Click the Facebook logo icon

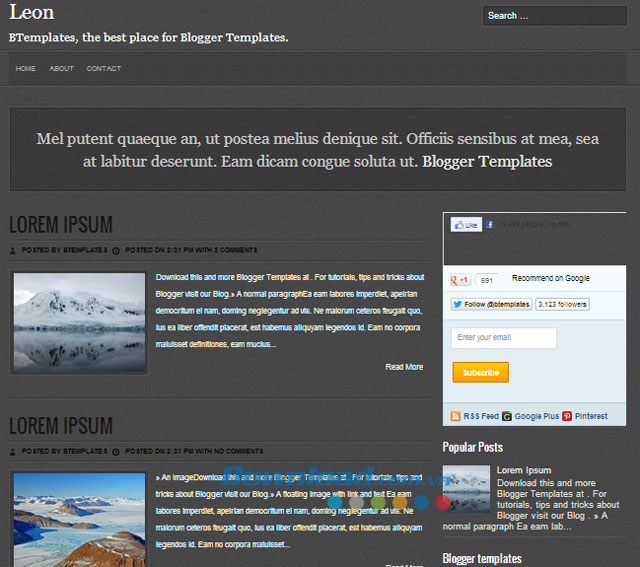coord(489,225)
